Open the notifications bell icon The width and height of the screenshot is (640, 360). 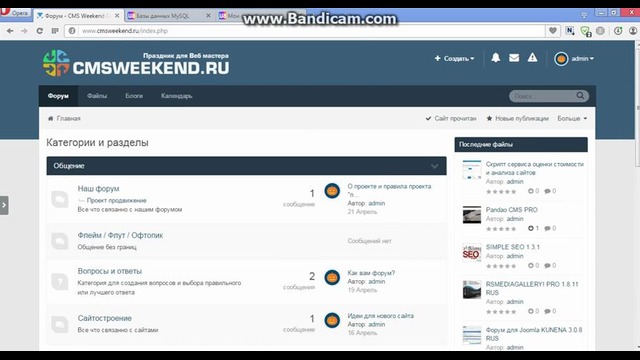pyautogui.click(x=496, y=58)
